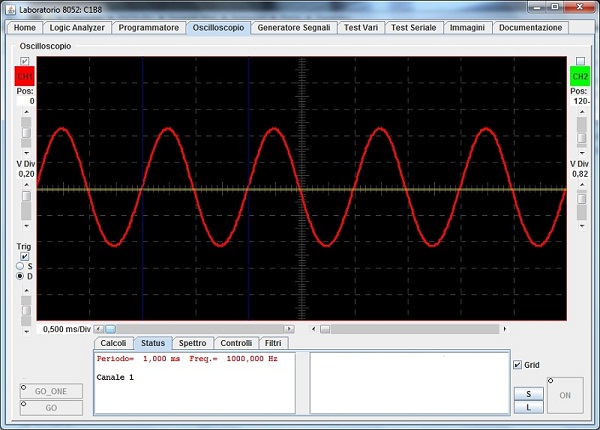
Task: Switch to the Calcoli tab
Action: (113, 343)
